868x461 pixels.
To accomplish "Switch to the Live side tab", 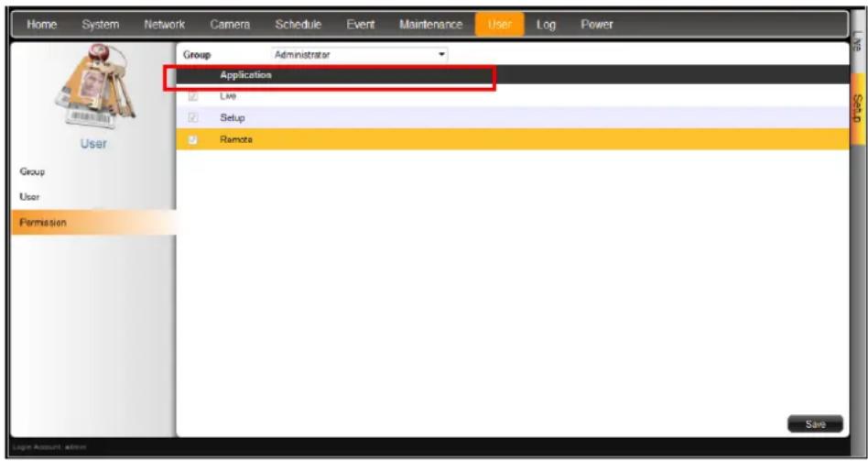I will (858, 43).
